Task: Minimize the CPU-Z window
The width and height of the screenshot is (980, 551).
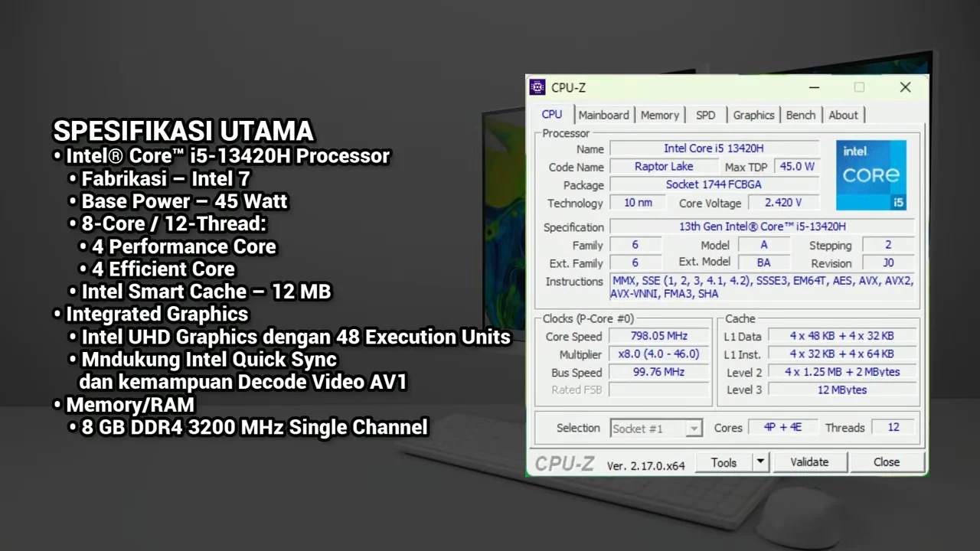Action: [x=814, y=87]
